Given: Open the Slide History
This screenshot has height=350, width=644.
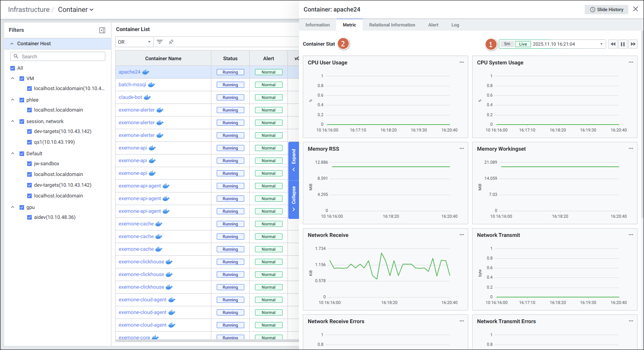Looking at the screenshot, I should [606, 10].
